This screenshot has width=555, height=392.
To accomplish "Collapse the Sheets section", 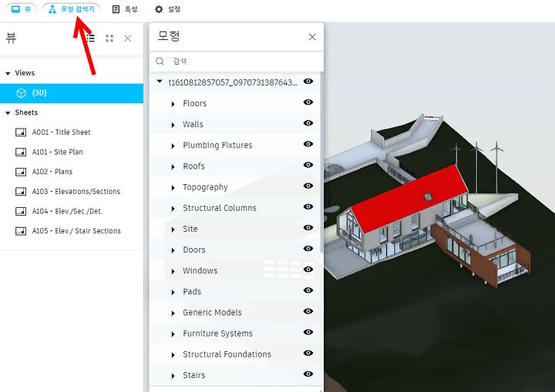I will pos(8,113).
